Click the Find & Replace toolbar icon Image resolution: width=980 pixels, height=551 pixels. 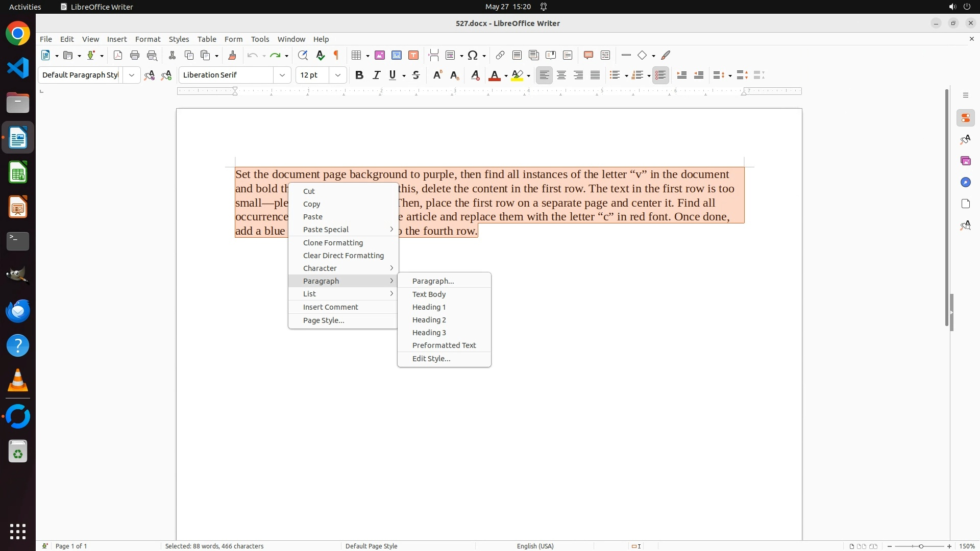tap(303, 55)
